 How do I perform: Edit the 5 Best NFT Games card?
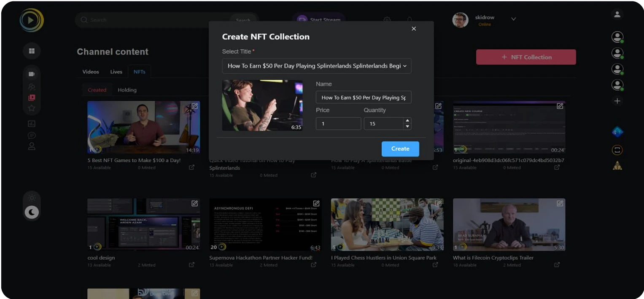pos(194,106)
